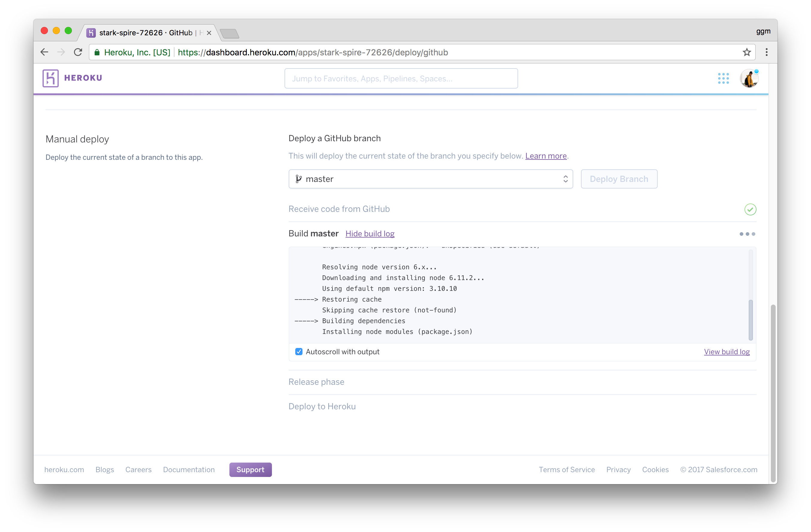Open the Cookies footer link
This screenshot has width=811, height=532.
pos(655,469)
